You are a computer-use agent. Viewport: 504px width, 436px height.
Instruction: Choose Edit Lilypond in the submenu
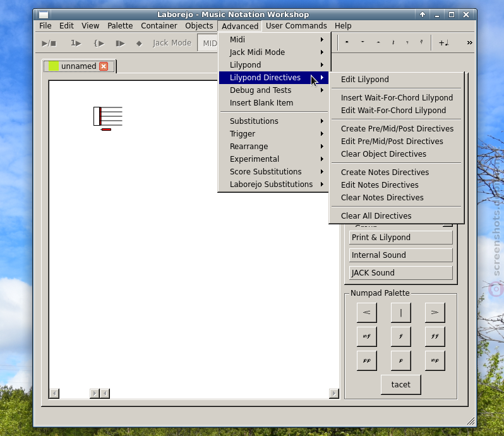pyautogui.click(x=397, y=80)
